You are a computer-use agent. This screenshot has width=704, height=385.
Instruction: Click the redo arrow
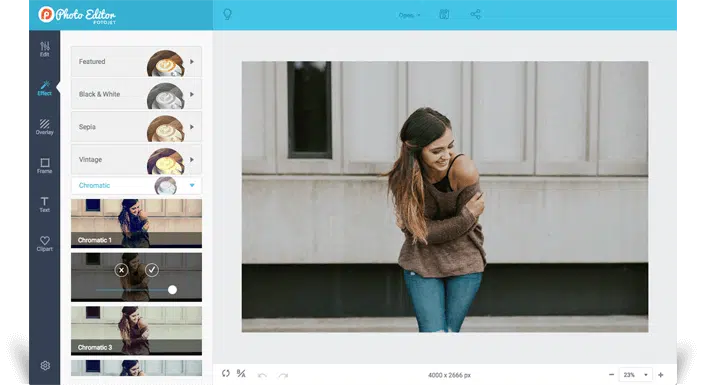[x=283, y=375]
